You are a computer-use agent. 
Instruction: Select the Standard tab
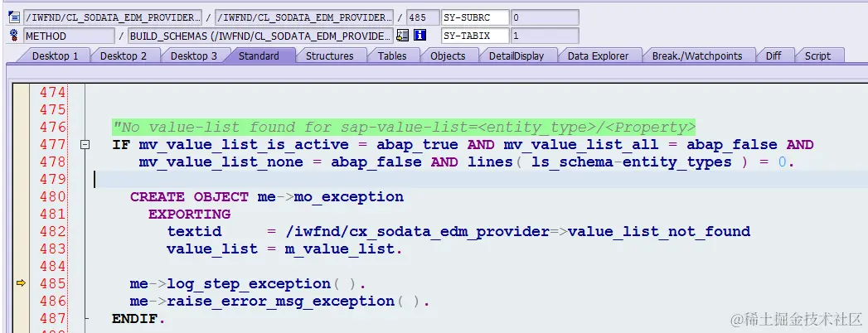coord(259,55)
